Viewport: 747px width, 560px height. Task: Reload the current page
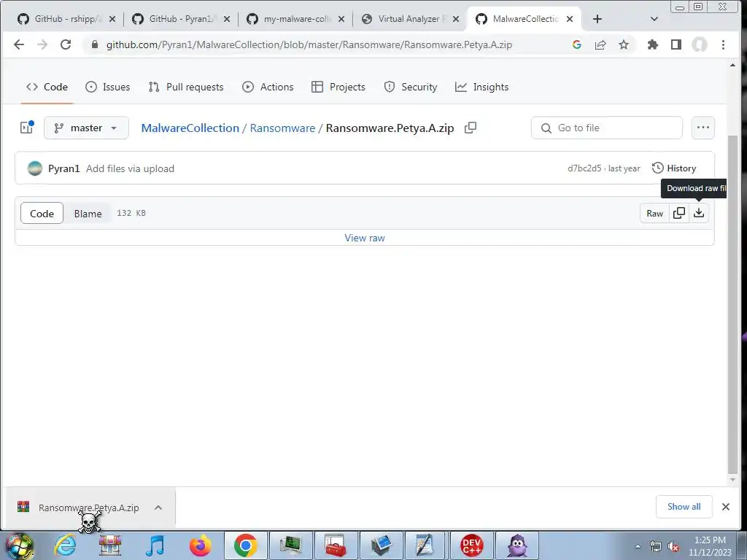click(x=66, y=44)
